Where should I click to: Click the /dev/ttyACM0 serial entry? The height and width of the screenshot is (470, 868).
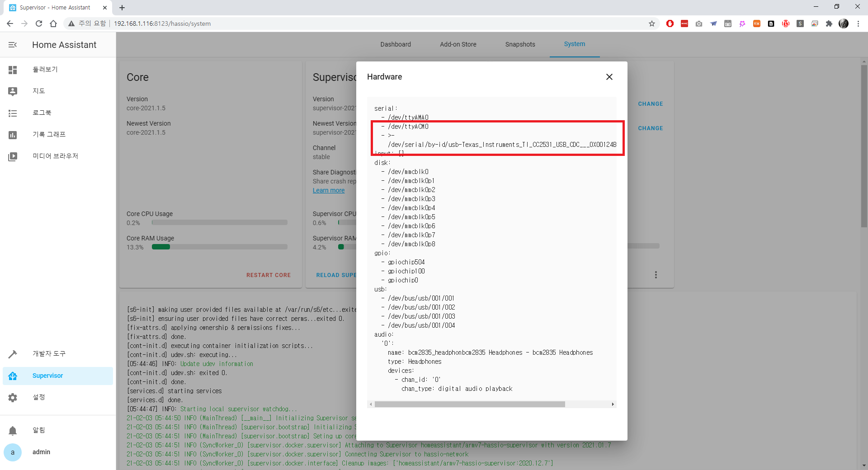click(x=408, y=127)
